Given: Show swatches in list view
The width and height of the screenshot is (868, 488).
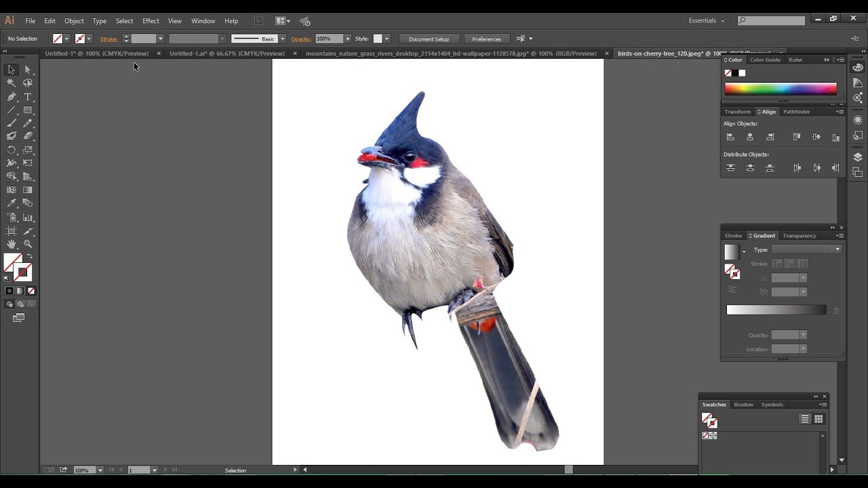Looking at the screenshot, I should click(x=805, y=419).
